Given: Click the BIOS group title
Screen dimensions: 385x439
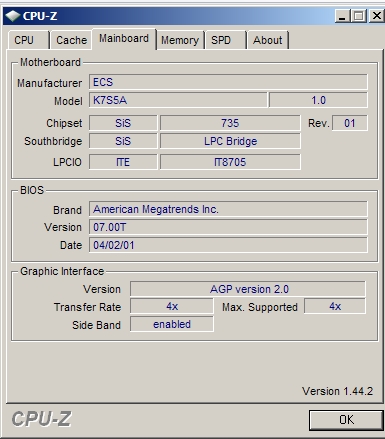Looking at the screenshot, I should click(x=32, y=190).
